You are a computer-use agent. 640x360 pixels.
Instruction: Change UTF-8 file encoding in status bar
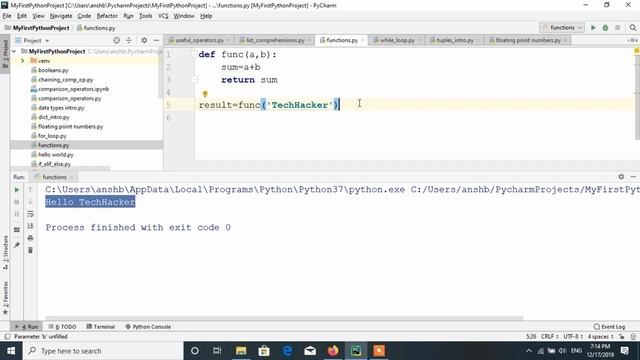point(572,337)
